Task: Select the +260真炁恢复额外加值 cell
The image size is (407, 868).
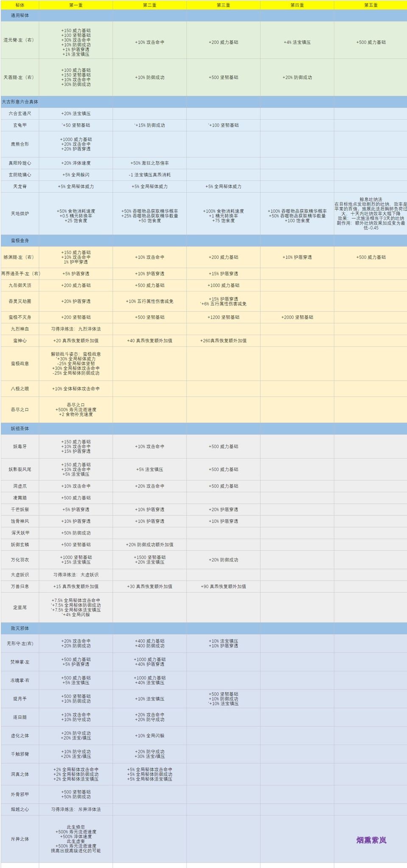Action: pyautogui.click(x=223, y=341)
